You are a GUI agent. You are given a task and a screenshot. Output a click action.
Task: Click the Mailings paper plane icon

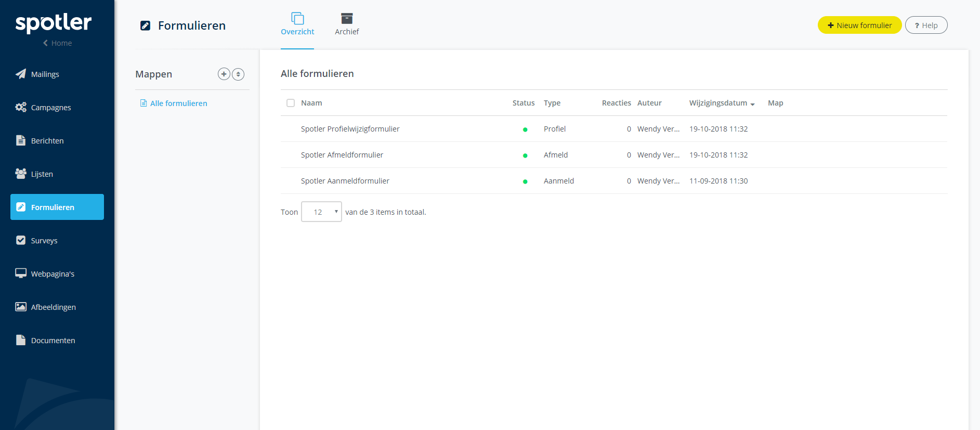pos(20,74)
